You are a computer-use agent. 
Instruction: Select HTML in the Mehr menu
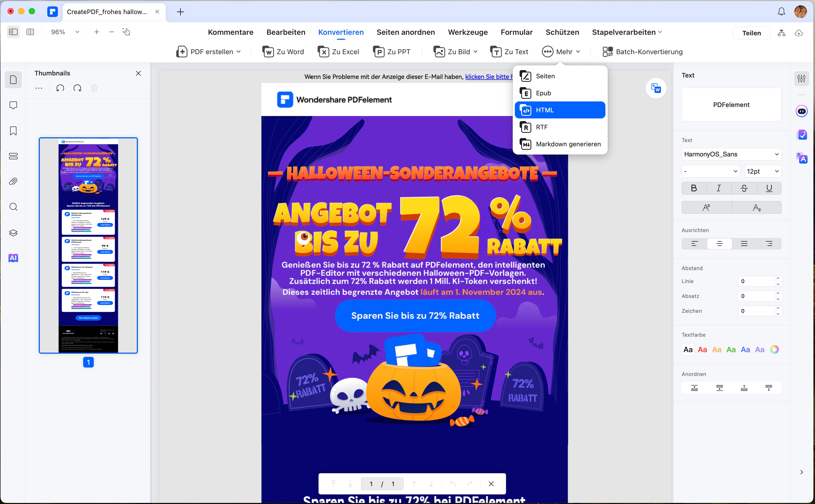[560, 110]
